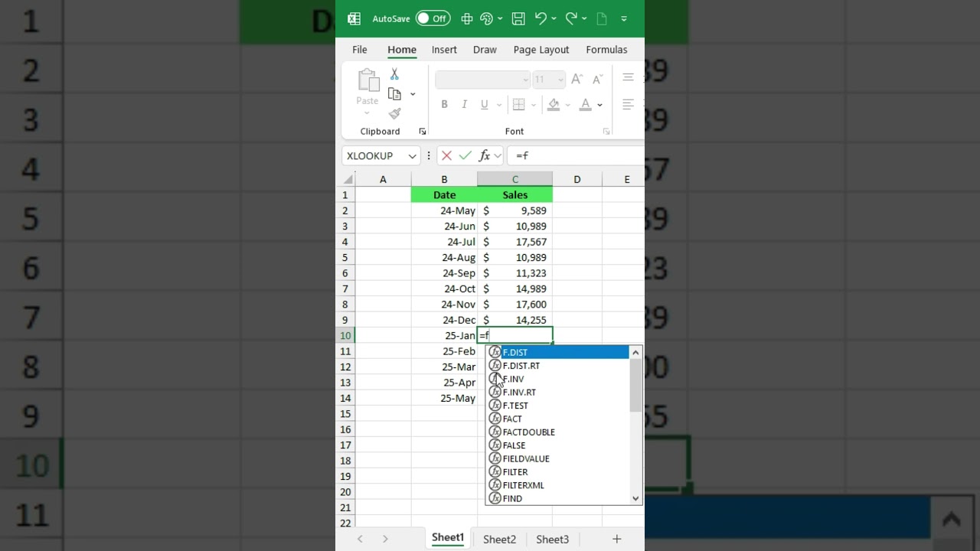This screenshot has width=980, height=551.
Task: Switch to the Sheet2 tab
Action: (499, 540)
